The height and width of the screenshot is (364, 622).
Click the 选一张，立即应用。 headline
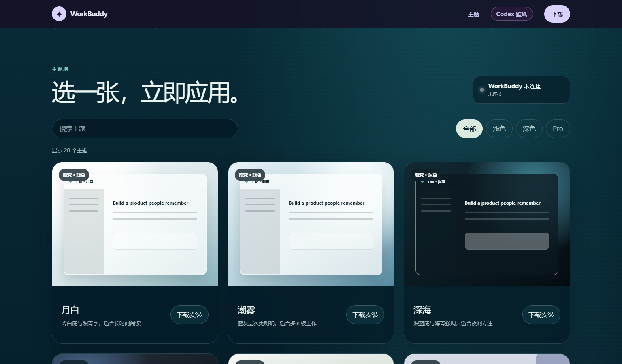pos(145,92)
